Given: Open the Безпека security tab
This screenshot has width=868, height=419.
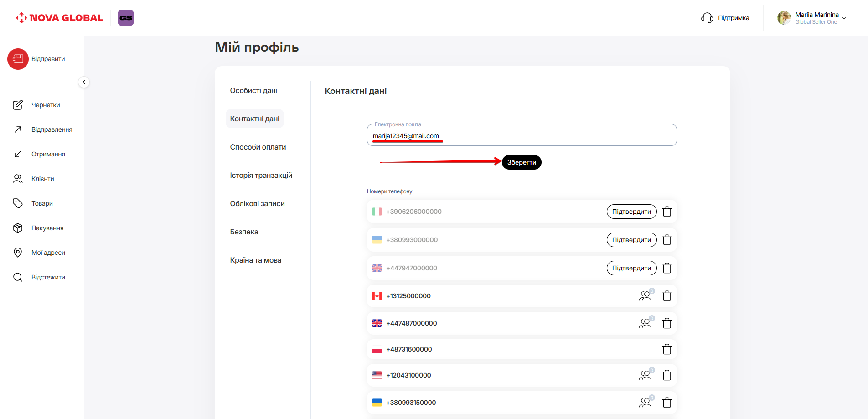Looking at the screenshot, I should coord(244,232).
